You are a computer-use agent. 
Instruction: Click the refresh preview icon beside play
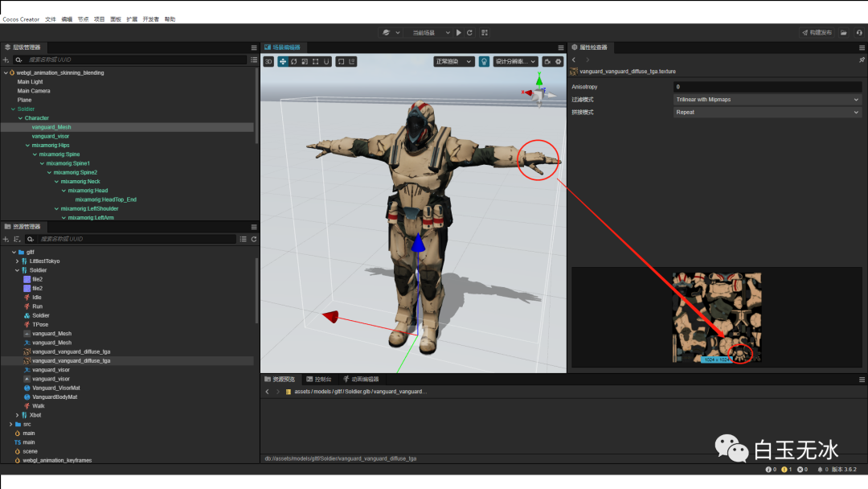(x=469, y=33)
